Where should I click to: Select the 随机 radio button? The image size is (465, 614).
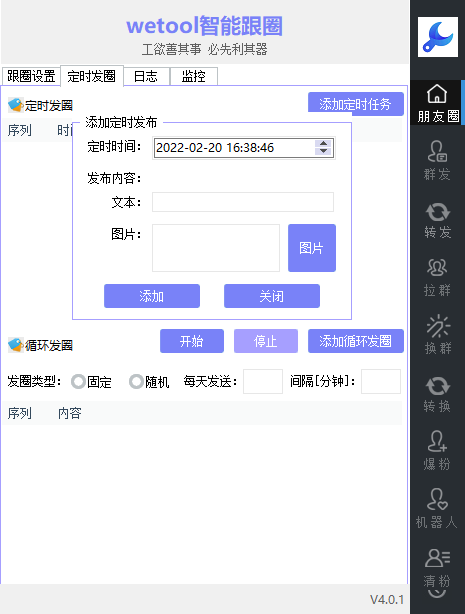[136, 381]
